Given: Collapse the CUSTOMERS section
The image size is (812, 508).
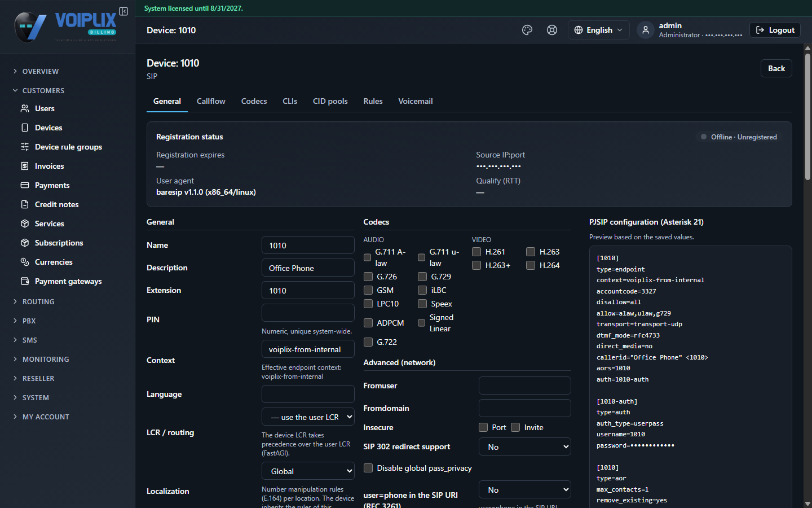Looking at the screenshot, I should 43,90.
